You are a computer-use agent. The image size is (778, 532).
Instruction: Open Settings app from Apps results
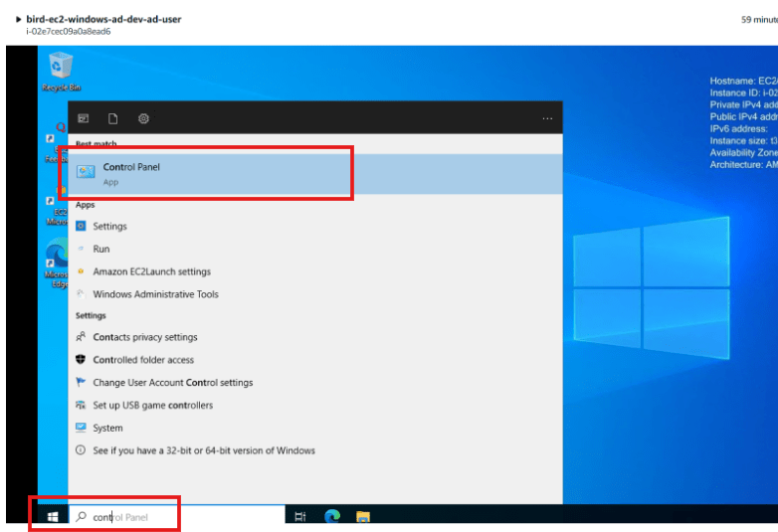[315, 226]
